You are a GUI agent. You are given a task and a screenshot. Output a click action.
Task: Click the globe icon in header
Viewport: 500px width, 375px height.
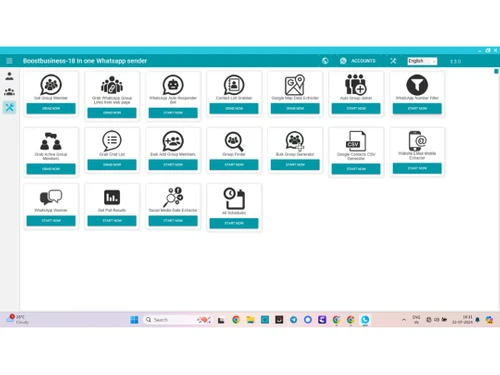(325, 61)
